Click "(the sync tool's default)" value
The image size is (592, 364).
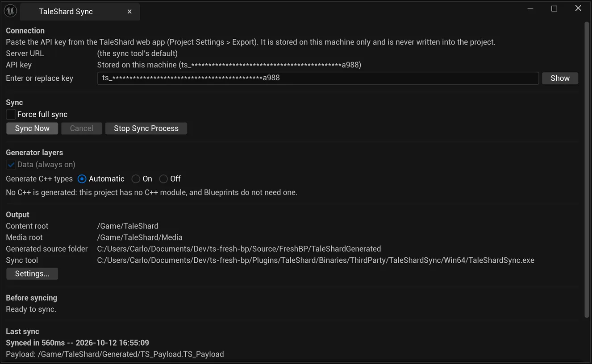(x=138, y=54)
